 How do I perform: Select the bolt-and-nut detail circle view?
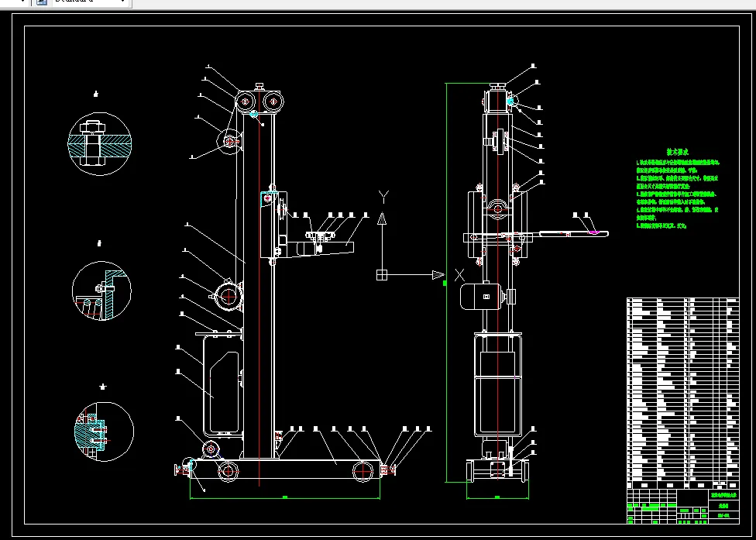pos(100,143)
